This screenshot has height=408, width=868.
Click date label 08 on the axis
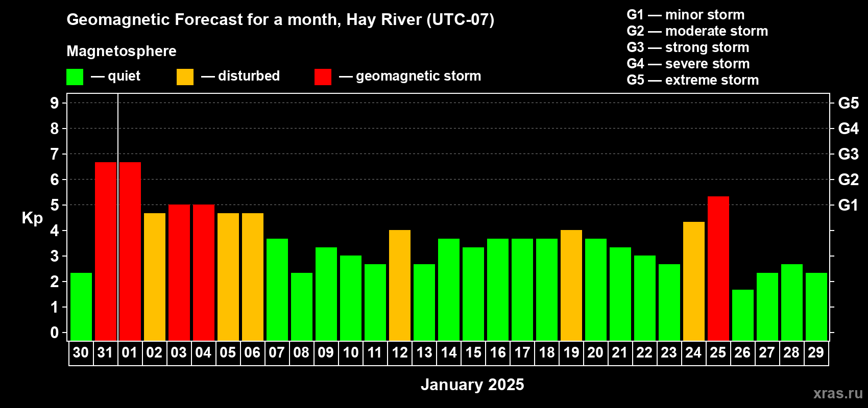point(301,352)
